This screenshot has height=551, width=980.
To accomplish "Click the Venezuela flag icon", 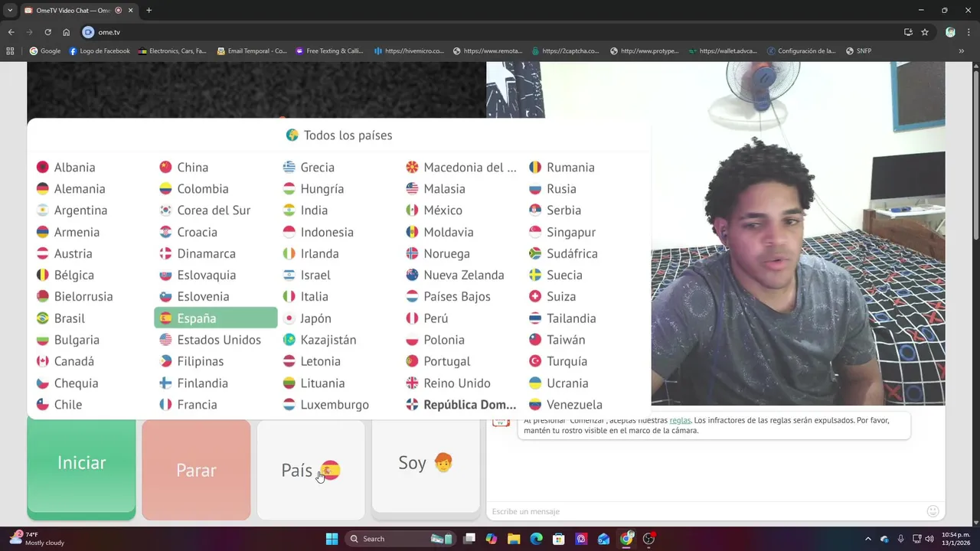I will (x=535, y=404).
